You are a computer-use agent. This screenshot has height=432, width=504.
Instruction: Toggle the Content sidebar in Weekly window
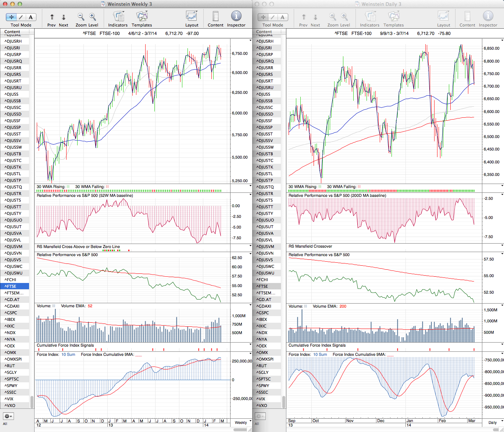[215, 17]
